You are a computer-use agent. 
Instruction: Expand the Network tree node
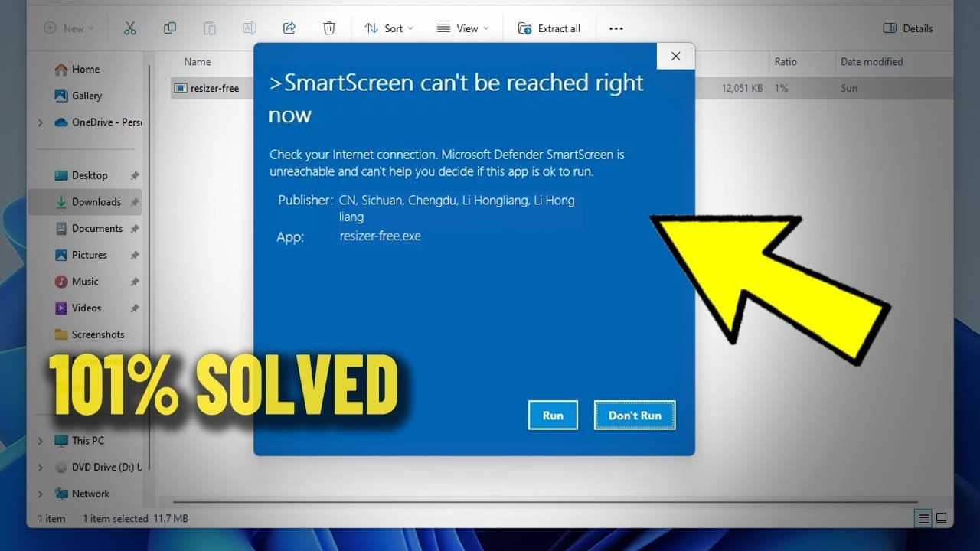41,494
